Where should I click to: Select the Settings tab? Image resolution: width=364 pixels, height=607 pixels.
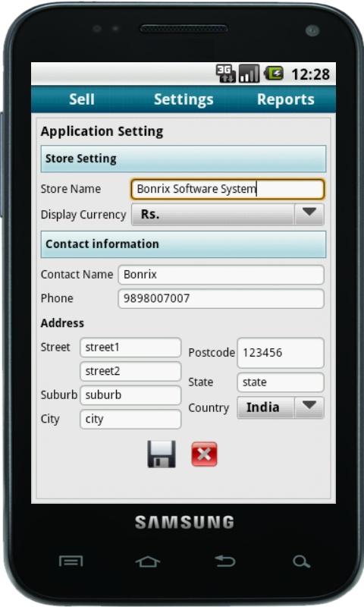point(184,99)
